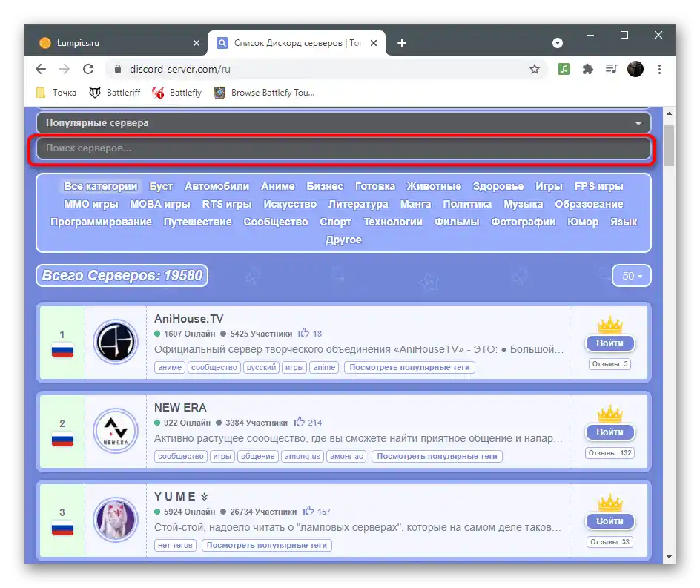Open AniHouse.TV server avatar
This screenshot has width=700, height=588.
coord(116,342)
